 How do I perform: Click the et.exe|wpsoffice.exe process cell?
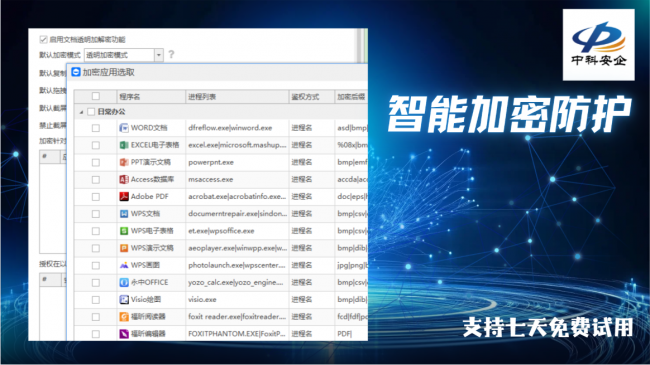(237, 231)
